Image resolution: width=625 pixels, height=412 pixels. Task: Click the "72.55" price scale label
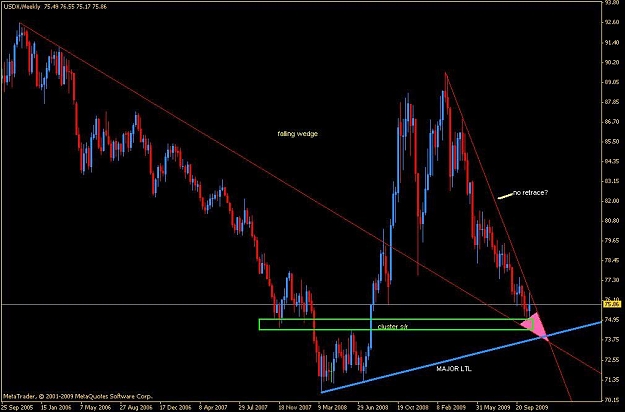pyautogui.click(x=612, y=359)
